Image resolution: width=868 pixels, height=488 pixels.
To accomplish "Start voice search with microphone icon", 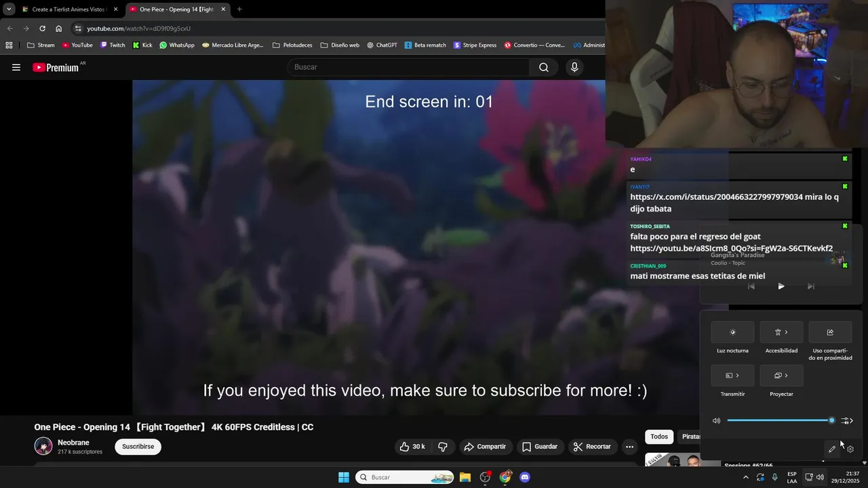I will (574, 67).
